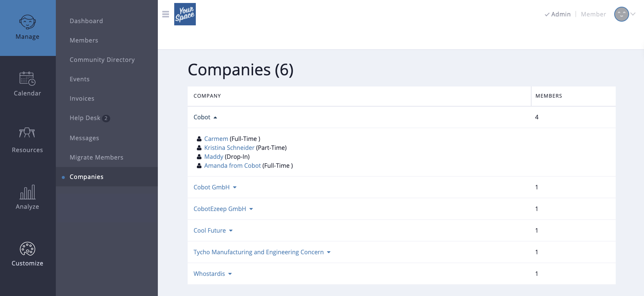Toggle the hamburger menu icon
Screen dimensions: 644x296
(166, 14)
